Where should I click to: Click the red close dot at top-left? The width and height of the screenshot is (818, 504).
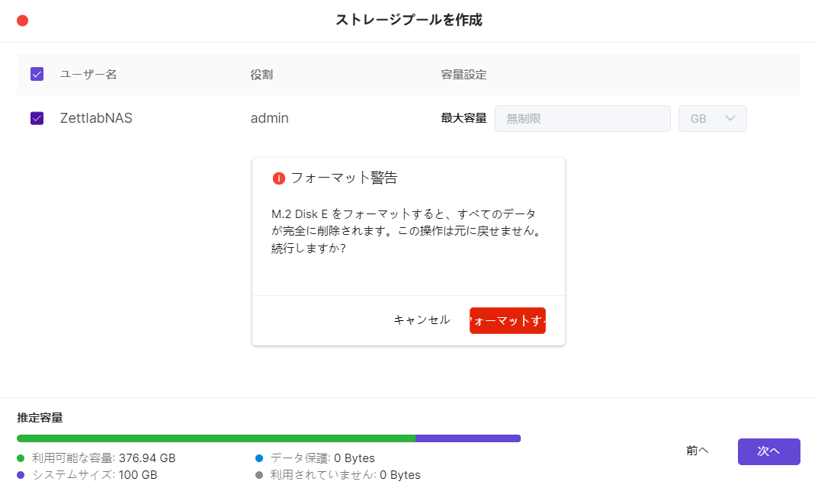coord(22,21)
